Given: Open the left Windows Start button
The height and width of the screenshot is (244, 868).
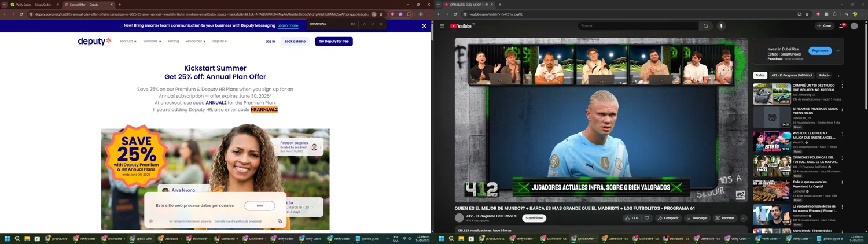Looking at the screenshot, I should (8, 238).
